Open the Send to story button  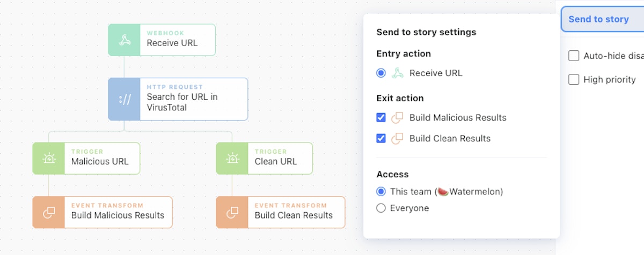(598, 19)
